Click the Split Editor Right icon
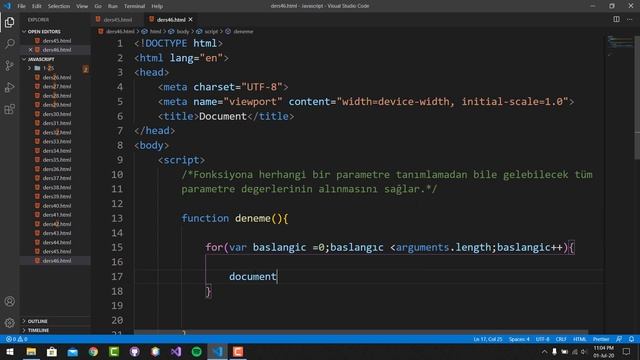The width and height of the screenshot is (640, 360). (x=616, y=19)
